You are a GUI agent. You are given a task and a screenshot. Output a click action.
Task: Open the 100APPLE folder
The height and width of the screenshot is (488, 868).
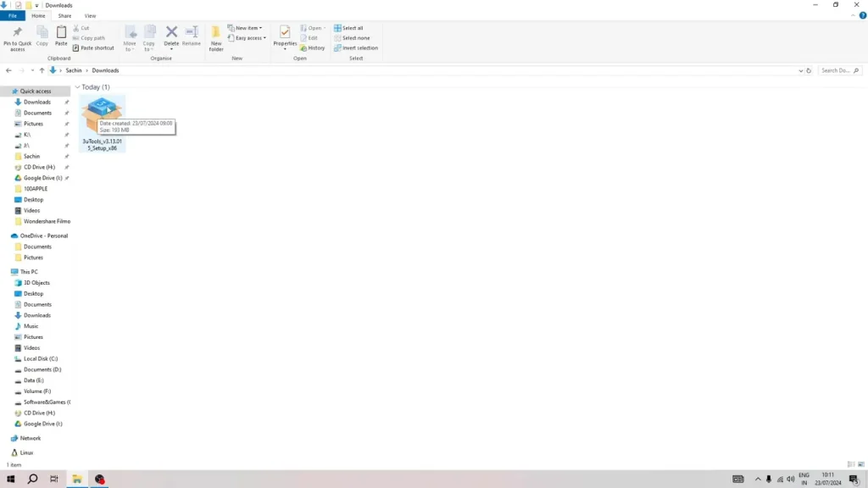[36, 189]
